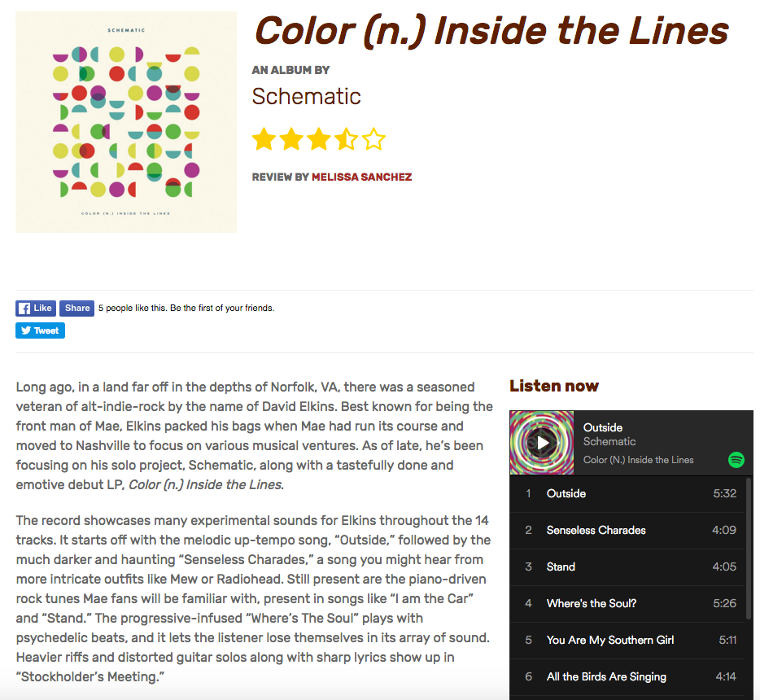Image resolution: width=760 pixels, height=700 pixels.
Task: Click the first gold rating star
Action: tap(264, 139)
